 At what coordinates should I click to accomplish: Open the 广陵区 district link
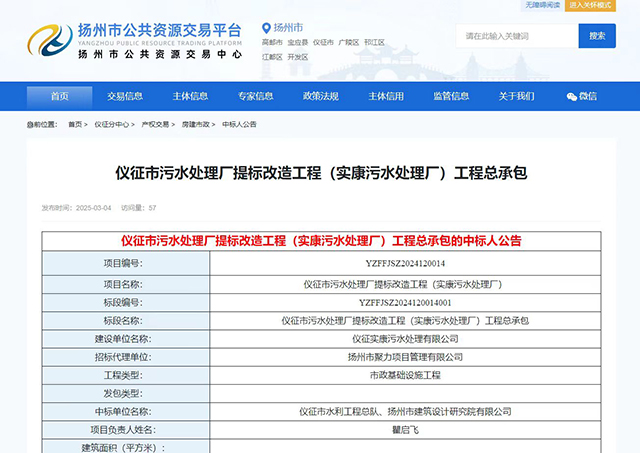click(x=349, y=42)
